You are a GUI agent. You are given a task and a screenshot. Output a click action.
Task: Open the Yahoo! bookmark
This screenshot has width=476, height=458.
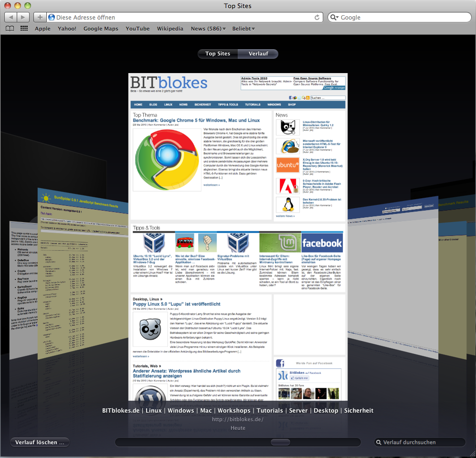coord(67,29)
